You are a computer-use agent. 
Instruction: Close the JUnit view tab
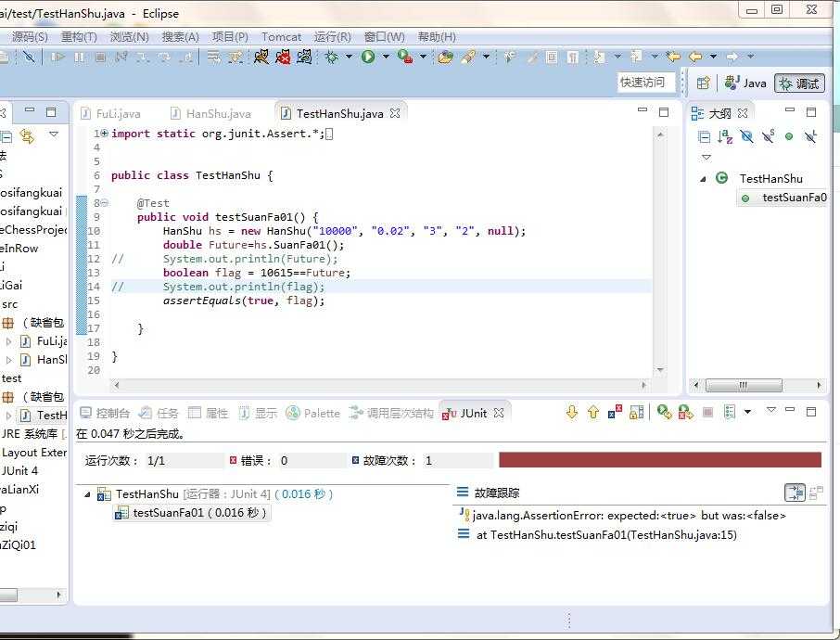499,413
